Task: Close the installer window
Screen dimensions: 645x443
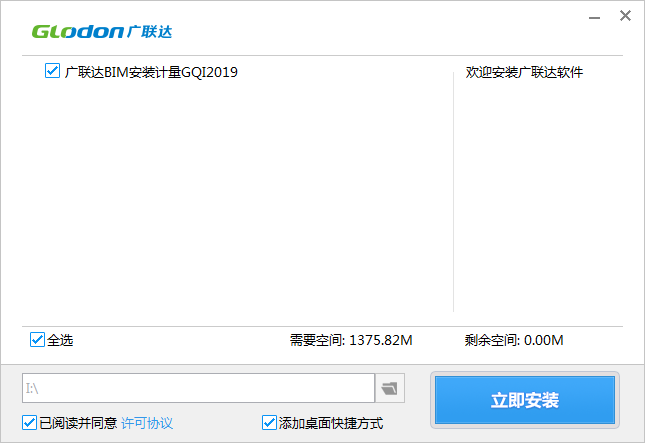Action: point(625,16)
